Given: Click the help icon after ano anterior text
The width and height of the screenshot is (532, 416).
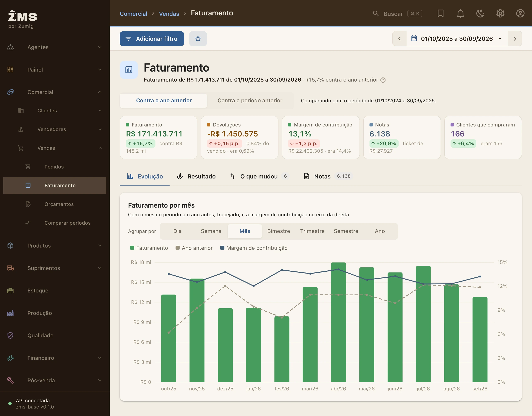Looking at the screenshot, I should tap(383, 80).
